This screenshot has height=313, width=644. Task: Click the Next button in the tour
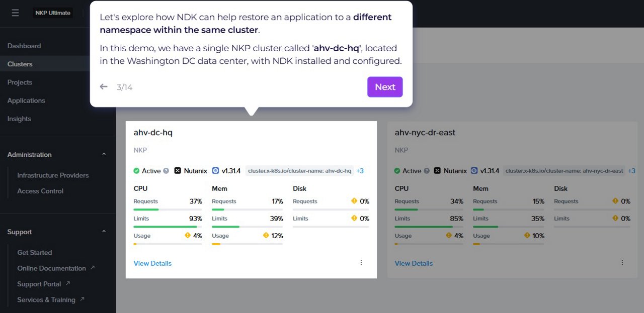tap(385, 87)
